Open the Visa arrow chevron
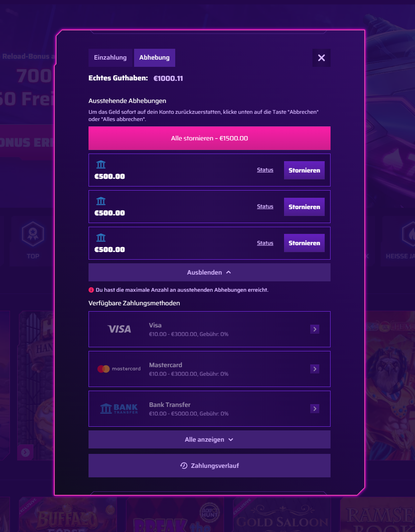 (315, 329)
